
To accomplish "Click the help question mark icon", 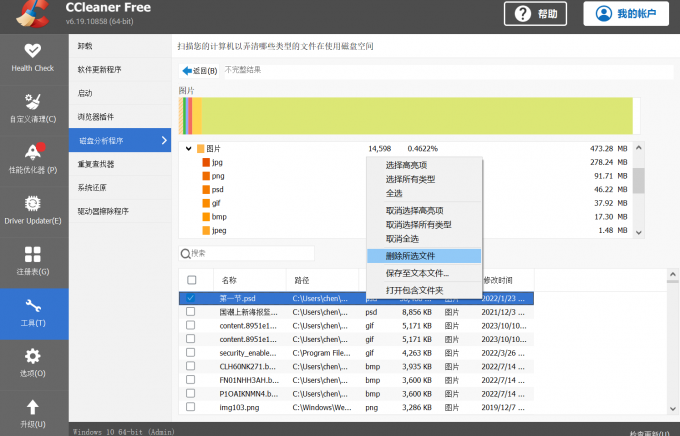I will (523, 14).
